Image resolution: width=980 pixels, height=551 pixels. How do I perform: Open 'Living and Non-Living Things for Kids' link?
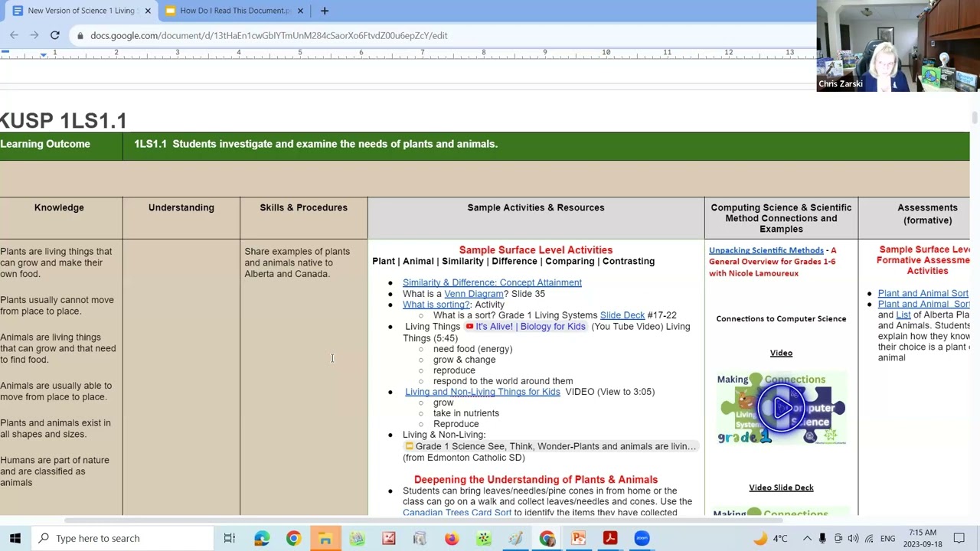click(x=482, y=391)
